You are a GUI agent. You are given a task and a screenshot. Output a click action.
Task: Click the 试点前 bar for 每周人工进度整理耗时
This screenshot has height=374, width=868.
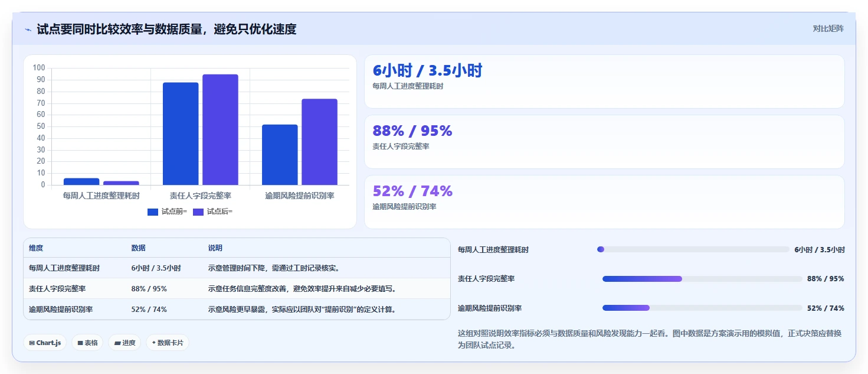pyautogui.click(x=81, y=181)
